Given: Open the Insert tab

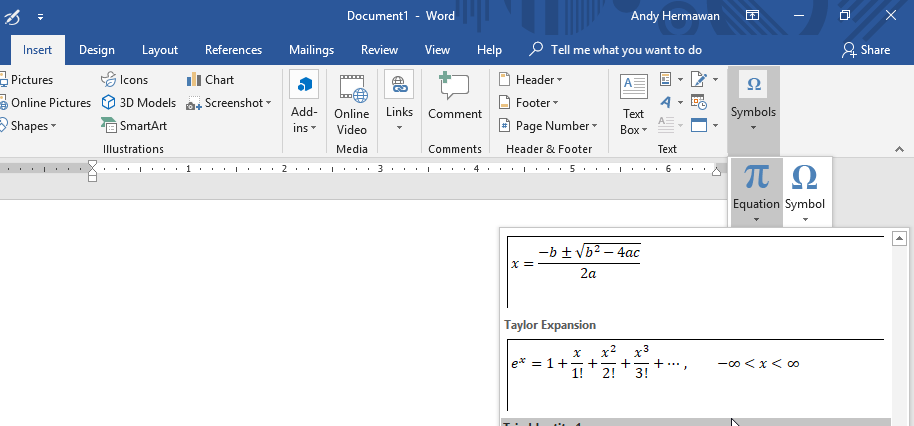Looking at the screenshot, I should click(37, 50).
